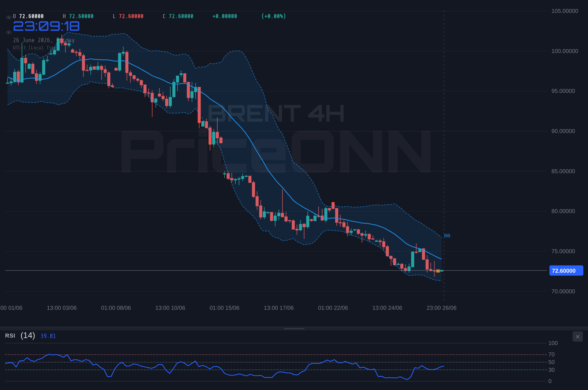
Task: Click the 01:00 08/06 time axis label
Action: 116,308
